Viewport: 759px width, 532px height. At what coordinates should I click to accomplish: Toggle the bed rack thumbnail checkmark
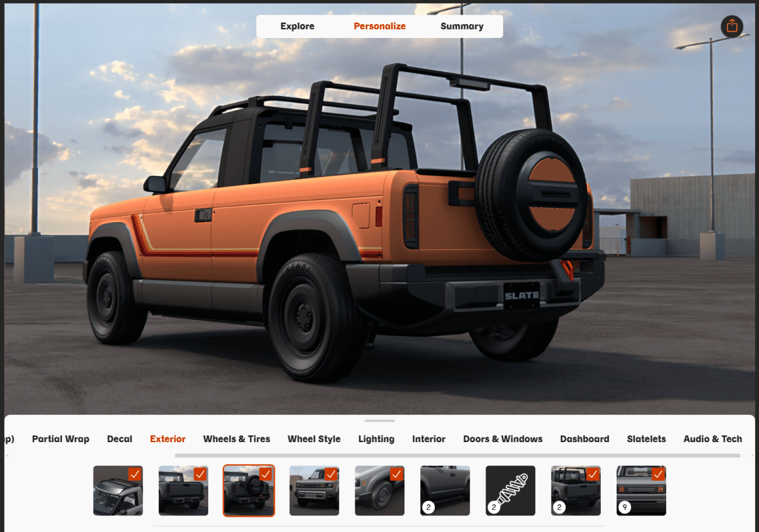tap(593, 474)
